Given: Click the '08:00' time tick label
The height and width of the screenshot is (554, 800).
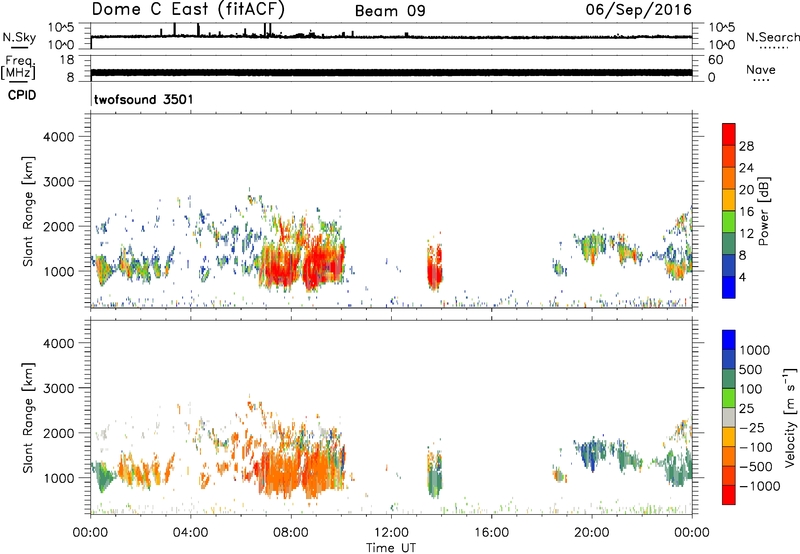Looking at the screenshot, I should tap(291, 533).
